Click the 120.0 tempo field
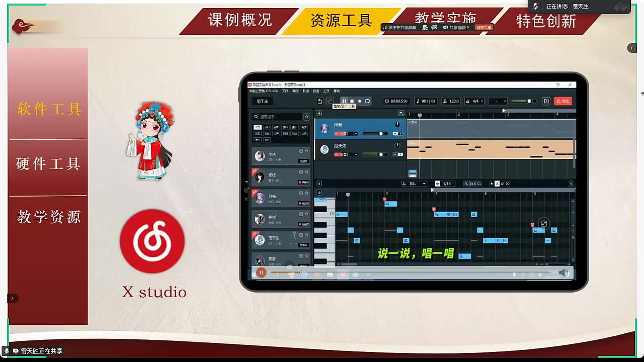 point(451,101)
